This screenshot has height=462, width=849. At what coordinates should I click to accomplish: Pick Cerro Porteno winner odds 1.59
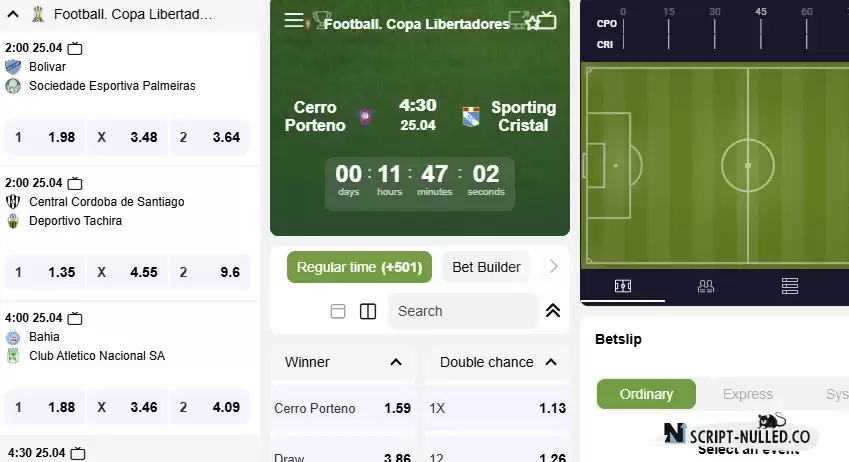click(343, 408)
